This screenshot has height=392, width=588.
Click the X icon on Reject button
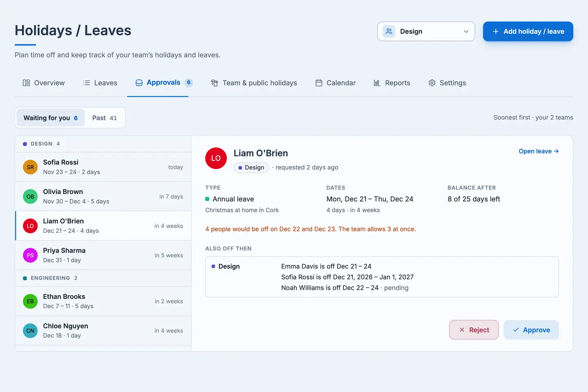462,330
